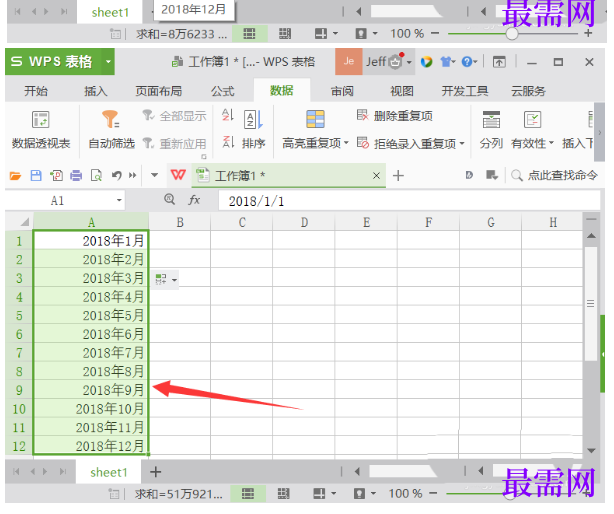Click the Text to Columns (分列) icon
614x514 pixels.
point(491,130)
